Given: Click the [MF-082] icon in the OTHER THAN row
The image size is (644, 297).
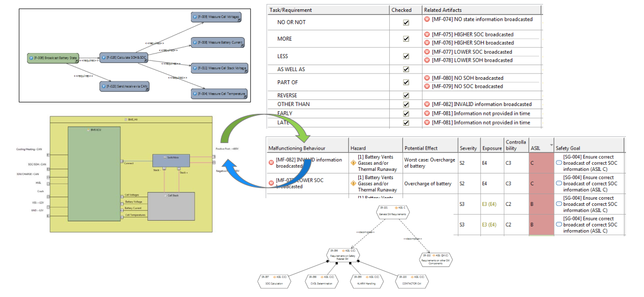Looking at the screenshot, I should pos(427,104).
